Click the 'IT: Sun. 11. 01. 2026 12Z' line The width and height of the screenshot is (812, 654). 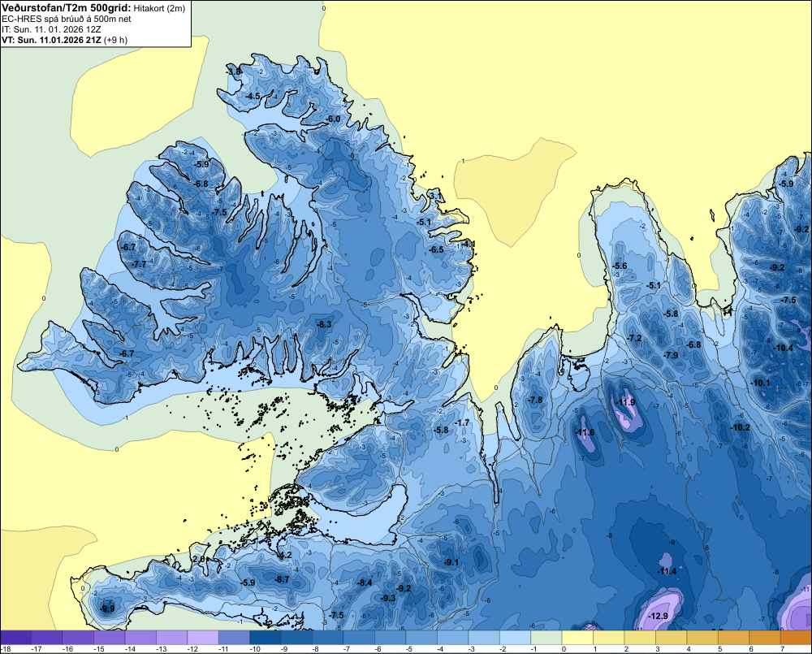51,29
